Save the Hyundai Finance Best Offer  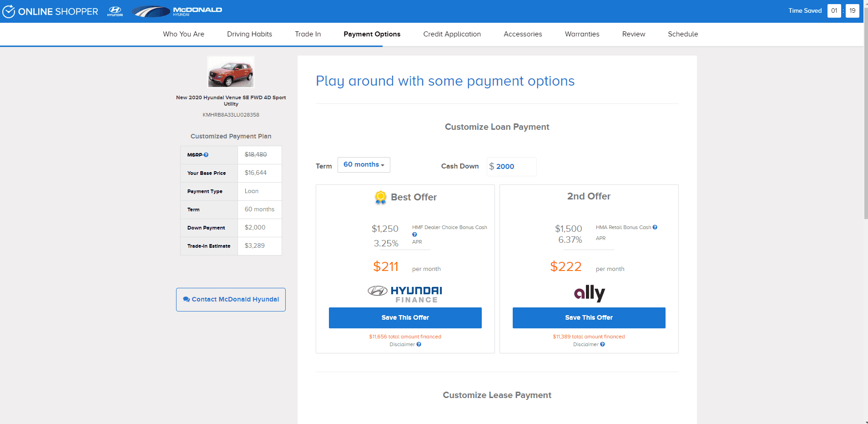tap(405, 318)
